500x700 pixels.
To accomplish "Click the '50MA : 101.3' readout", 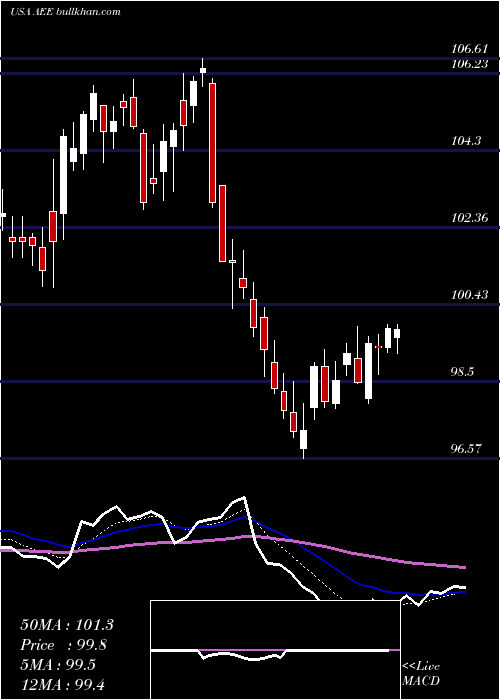I will point(67,625).
